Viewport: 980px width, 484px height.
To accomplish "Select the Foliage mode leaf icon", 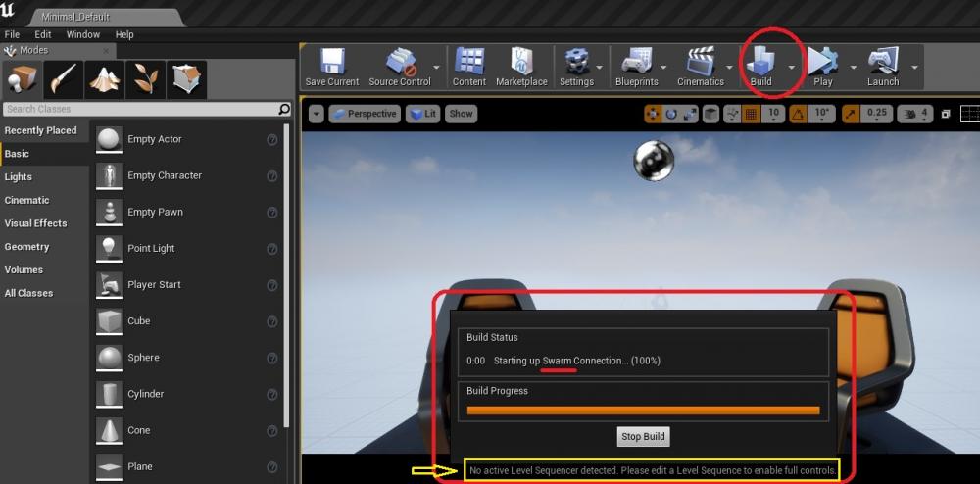I will (x=146, y=80).
